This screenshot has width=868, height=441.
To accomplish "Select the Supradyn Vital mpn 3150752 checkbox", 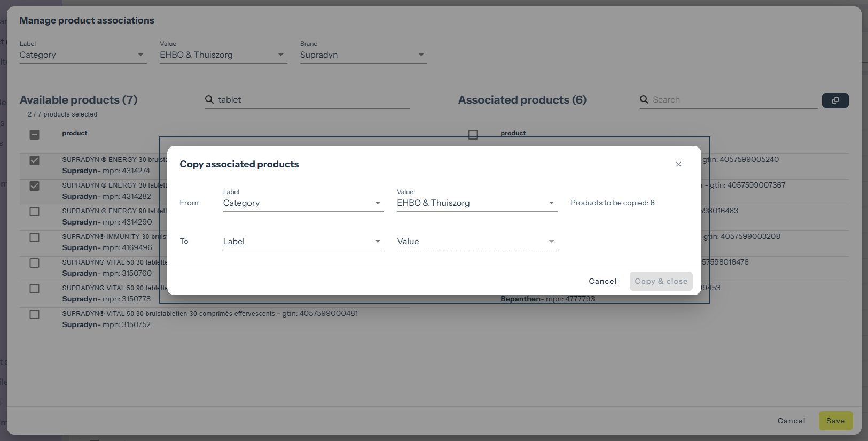I will coord(35,314).
